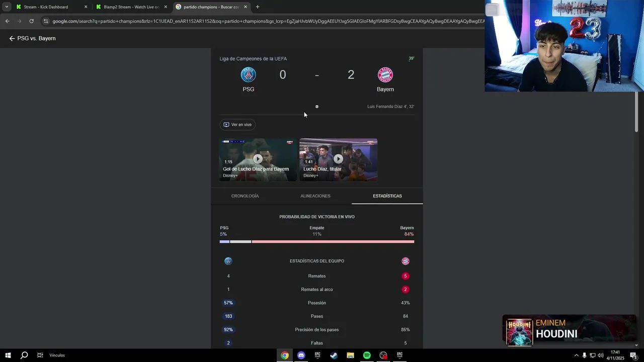Image resolution: width=644 pixels, height=362 pixels.
Task: Click the Precisión de los pases label
Action: tap(317, 330)
